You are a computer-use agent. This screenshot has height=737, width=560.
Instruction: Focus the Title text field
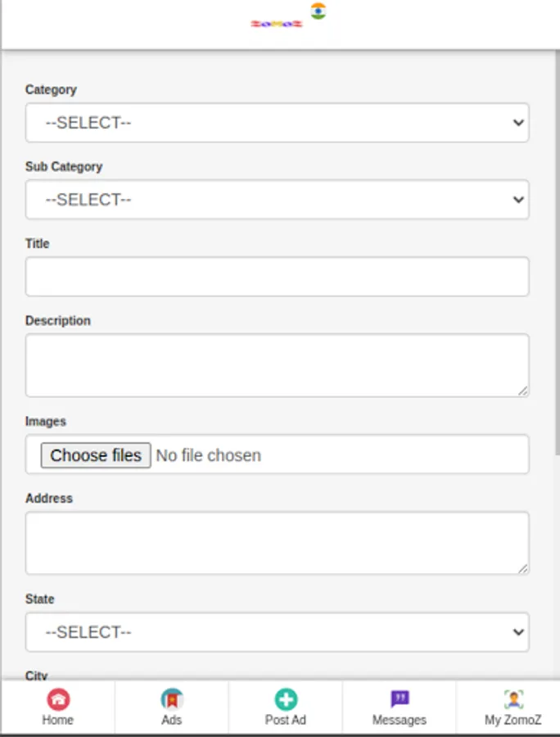click(277, 277)
